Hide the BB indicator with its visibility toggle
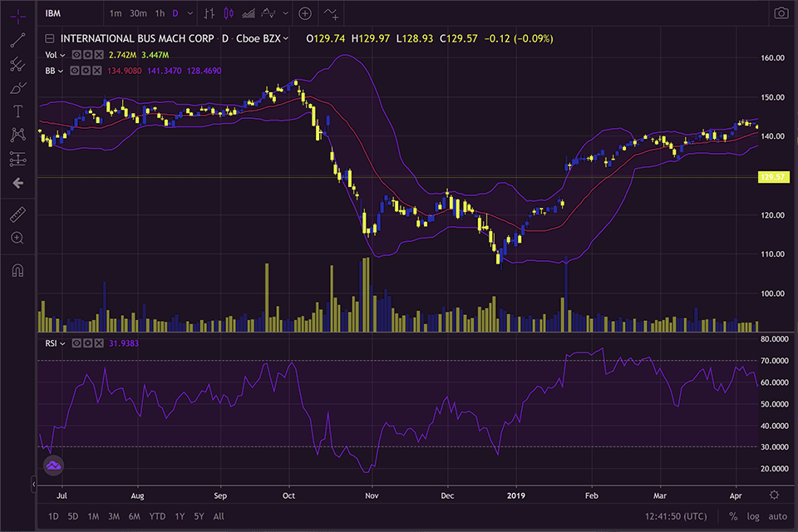Screen dimensions: 798x532 tap(74, 71)
